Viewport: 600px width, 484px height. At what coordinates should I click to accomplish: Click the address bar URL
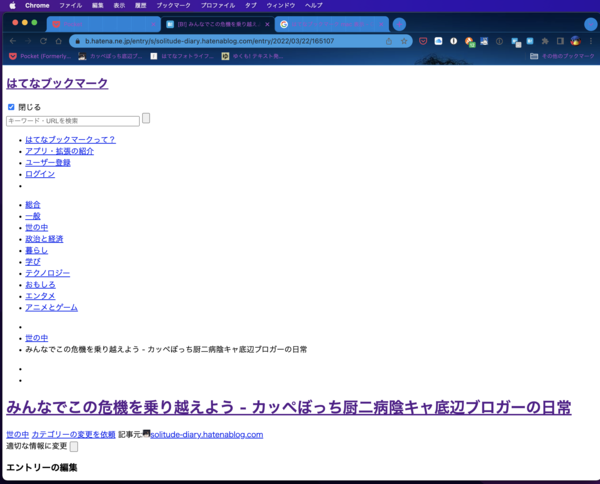pos(209,41)
